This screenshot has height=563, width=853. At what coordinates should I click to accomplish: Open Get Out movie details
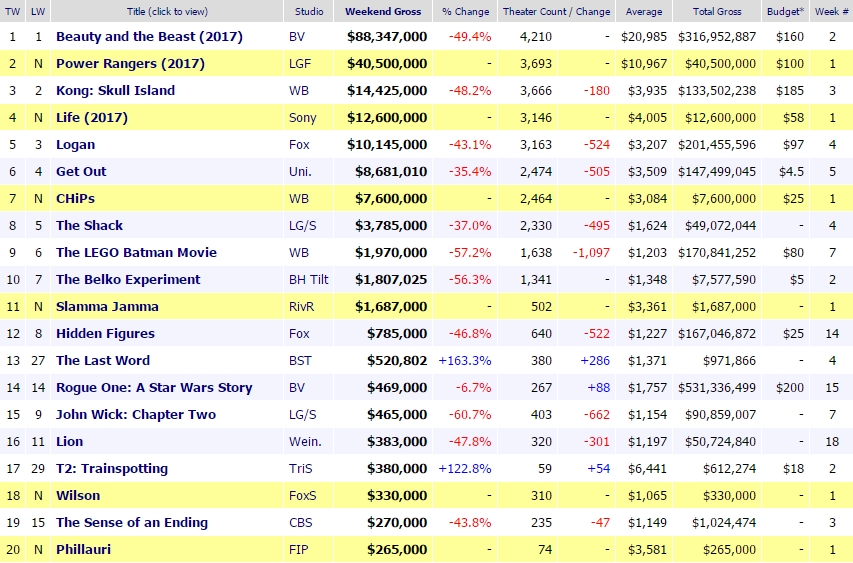click(81, 171)
